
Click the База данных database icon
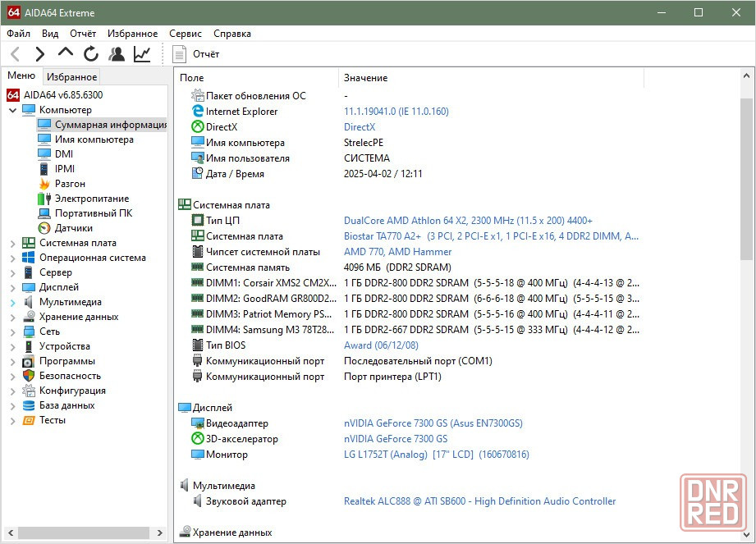(x=29, y=405)
